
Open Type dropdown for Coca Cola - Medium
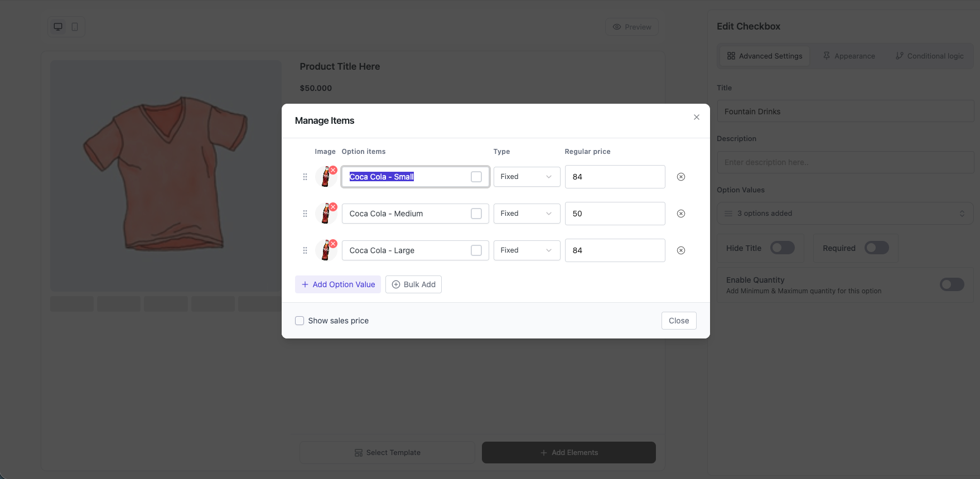[x=527, y=214]
